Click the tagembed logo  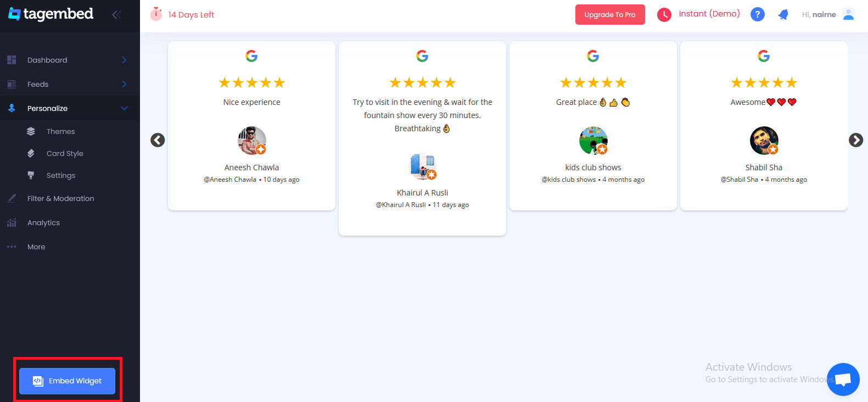51,14
